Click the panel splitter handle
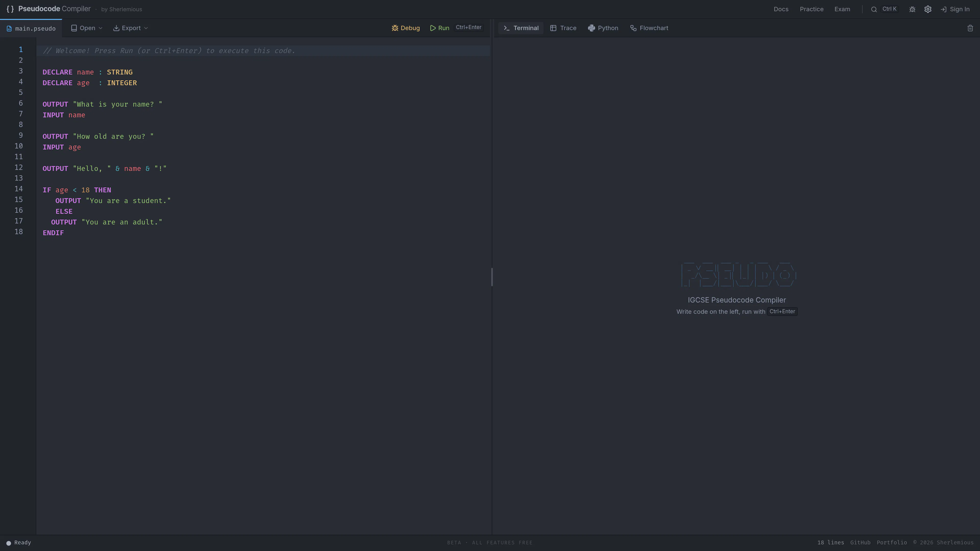The height and width of the screenshot is (551, 980). coord(492,277)
